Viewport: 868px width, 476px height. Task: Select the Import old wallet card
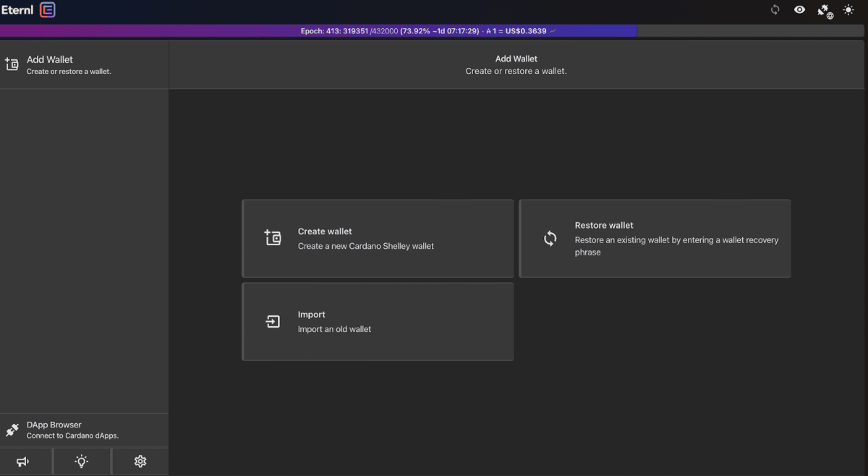(x=378, y=321)
